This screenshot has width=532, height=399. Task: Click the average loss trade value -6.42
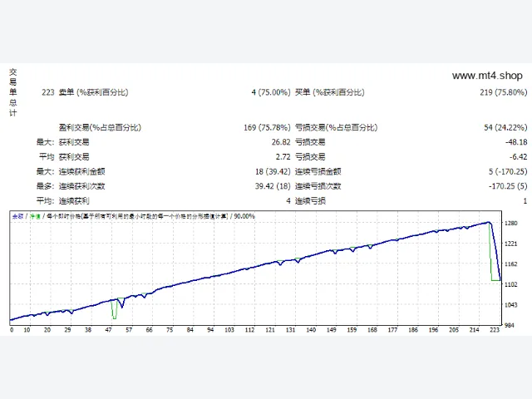(x=518, y=157)
